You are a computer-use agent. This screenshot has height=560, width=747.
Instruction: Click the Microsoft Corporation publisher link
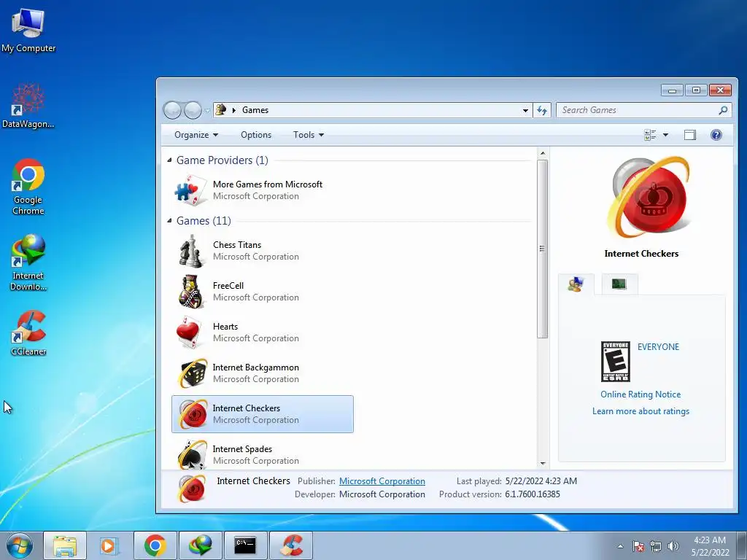382,481
